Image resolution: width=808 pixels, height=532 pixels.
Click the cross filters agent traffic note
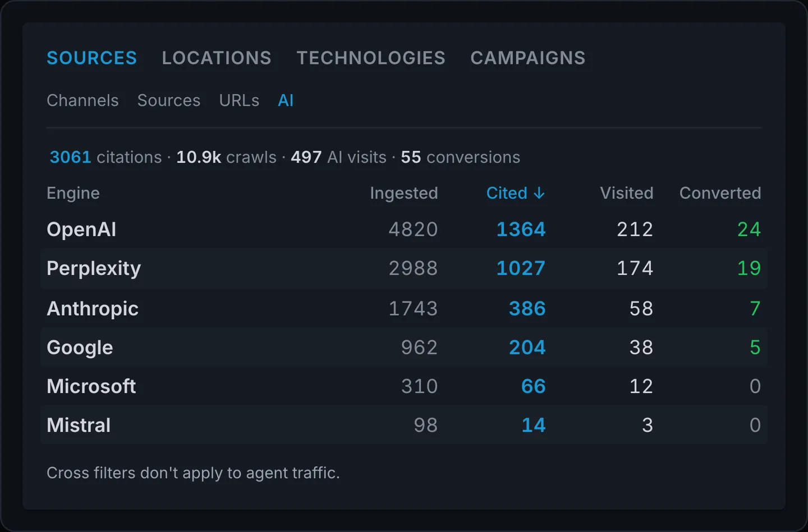[x=193, y=473]
